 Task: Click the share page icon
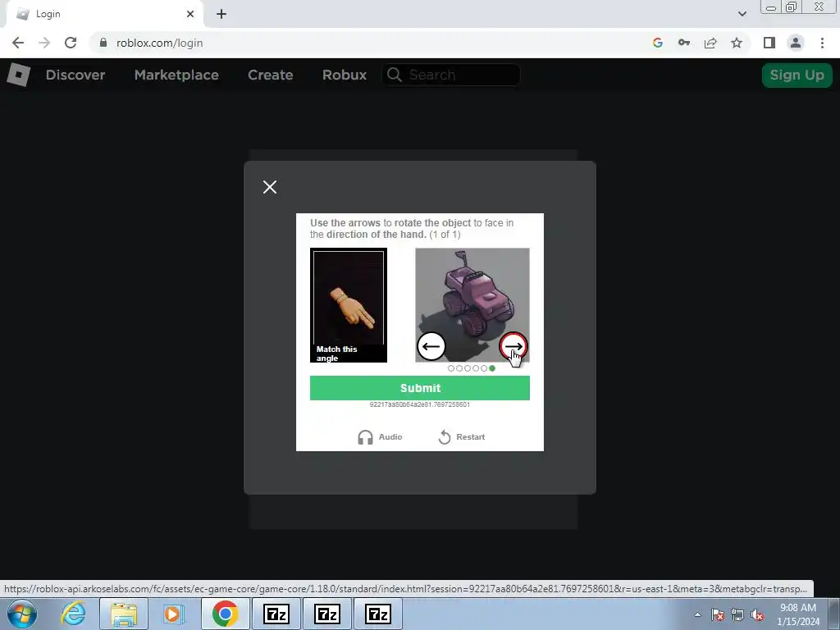coord(710,43)
